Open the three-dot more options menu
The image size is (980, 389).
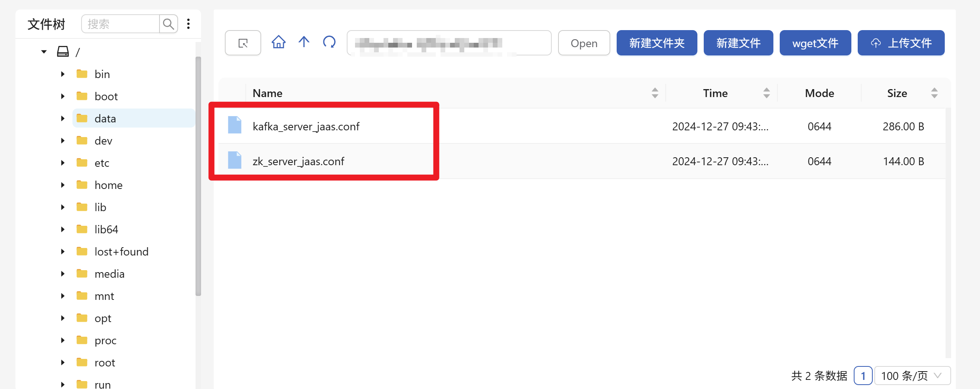coord(188,24)
